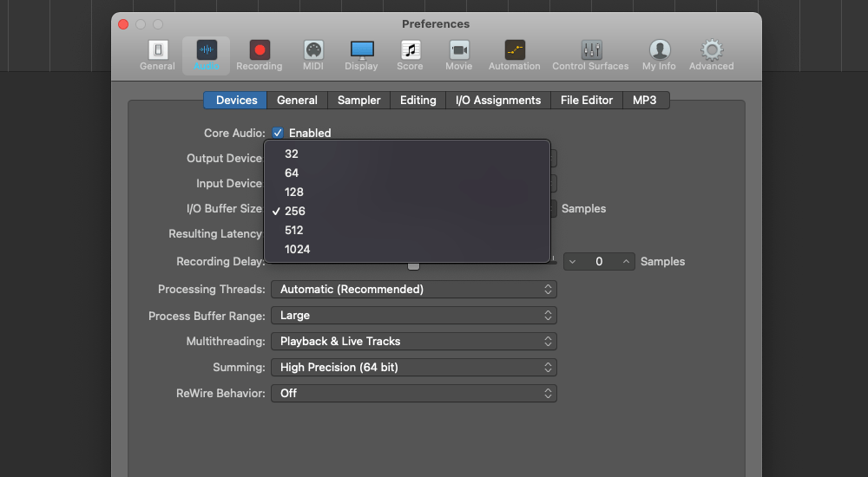Toggle the Core Audio Enabled checkbox
The image size is (868, 477).
(x=278, y=133)
